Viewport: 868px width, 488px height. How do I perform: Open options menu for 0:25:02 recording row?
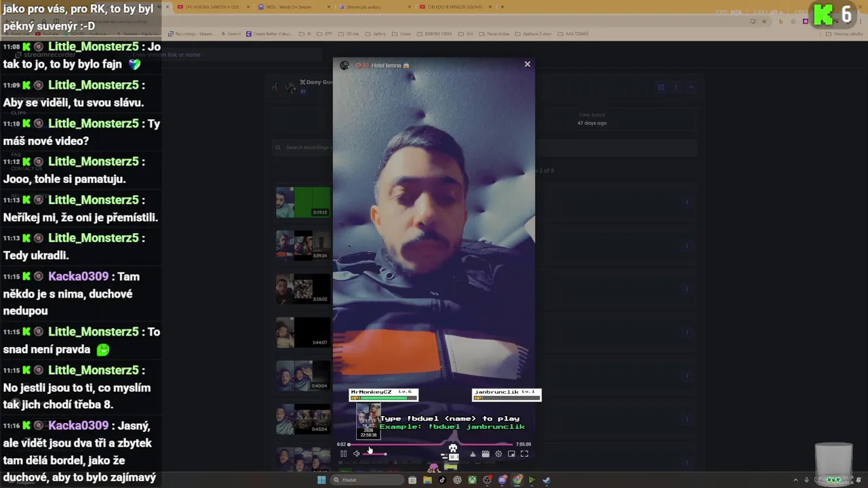click(x=686, y=289)
